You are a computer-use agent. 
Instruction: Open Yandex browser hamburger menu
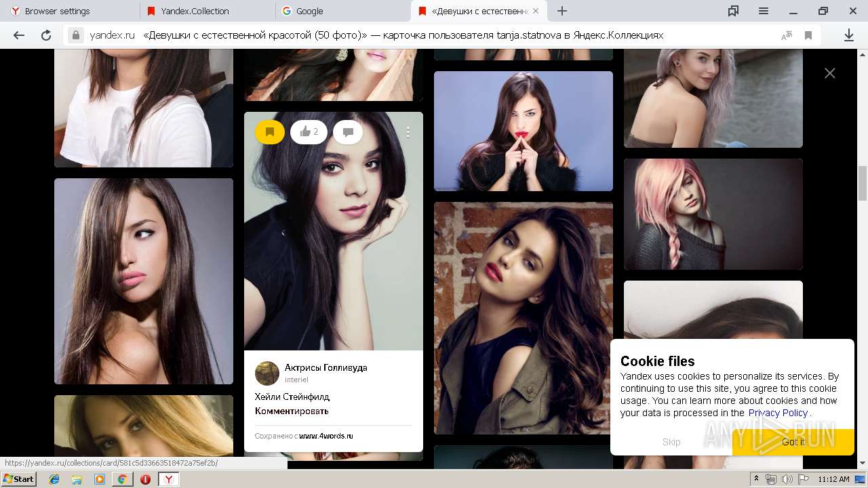(x=764, y=11)
